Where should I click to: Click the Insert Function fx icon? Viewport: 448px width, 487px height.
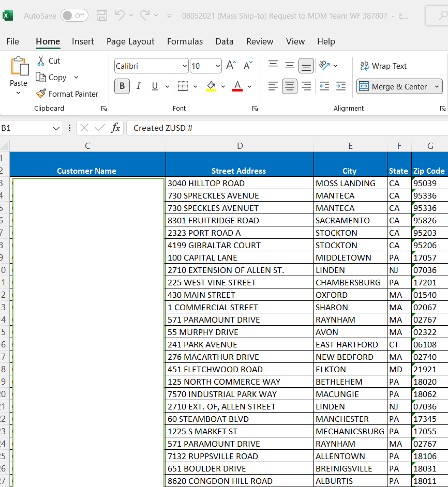click(x=115, y=128)
